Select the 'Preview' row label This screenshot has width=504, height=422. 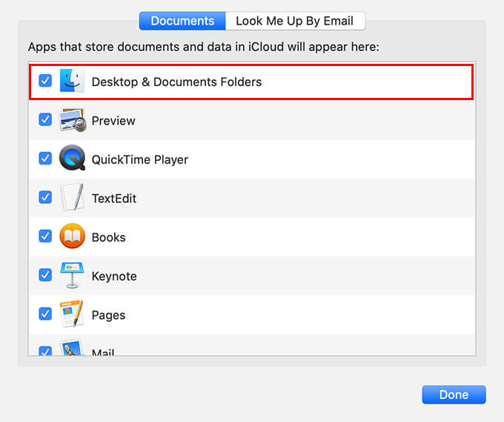point(113,121)
